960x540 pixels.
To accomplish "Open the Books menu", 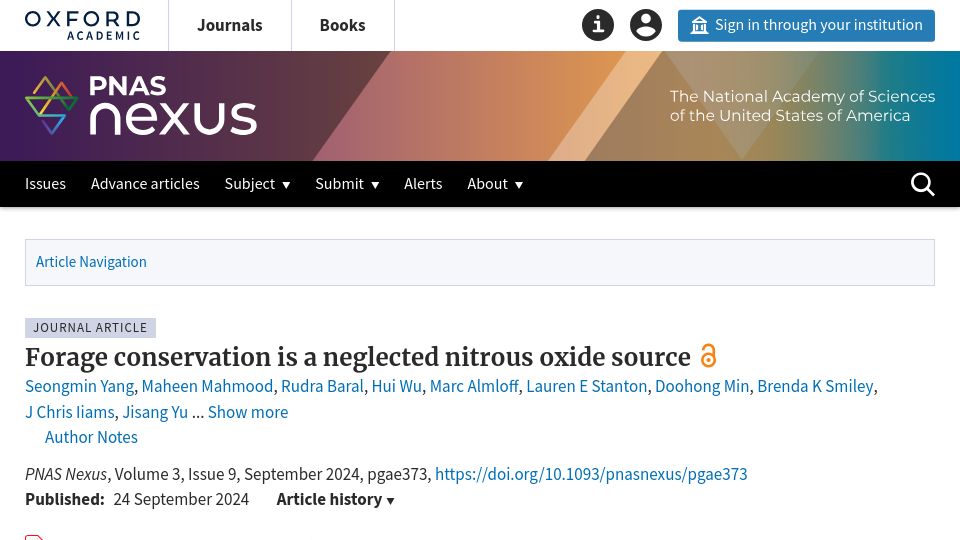I will 342,25.
